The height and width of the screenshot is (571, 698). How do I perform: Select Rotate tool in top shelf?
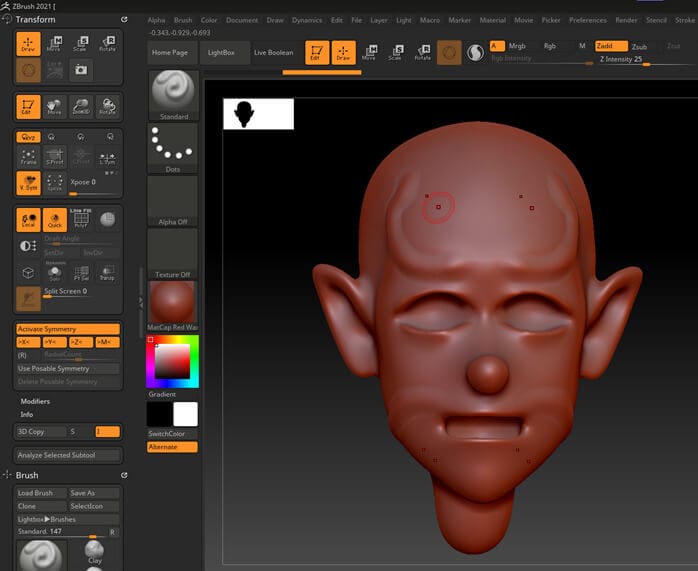(x=423, y=52)
